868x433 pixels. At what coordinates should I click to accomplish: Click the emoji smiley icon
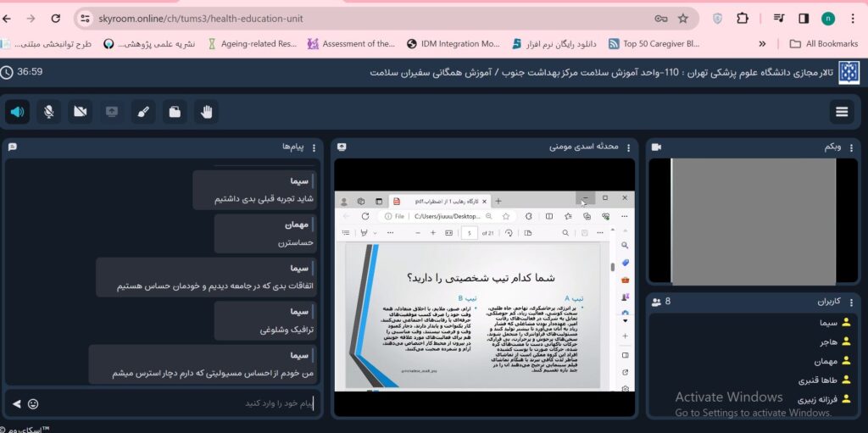pyautogui.click(x=33, y=403)
